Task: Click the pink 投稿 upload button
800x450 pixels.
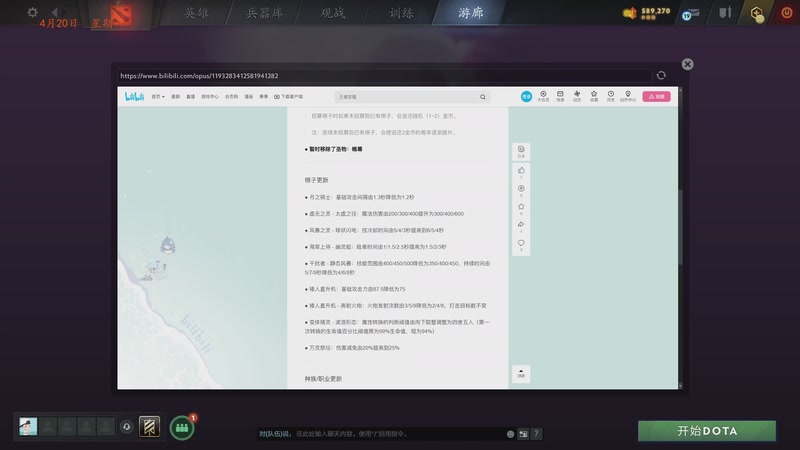Action: [657, 96]
